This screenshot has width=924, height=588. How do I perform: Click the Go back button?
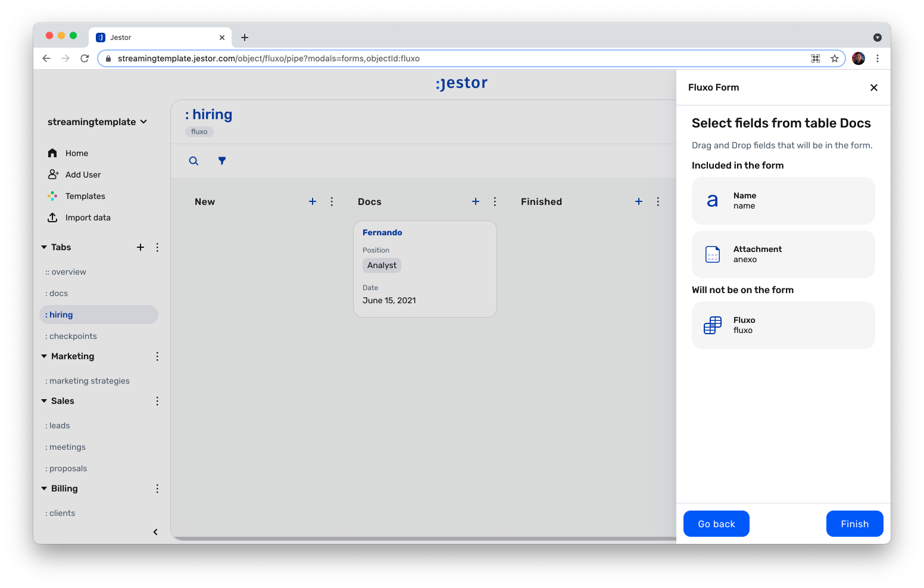(x=716, y=524)
